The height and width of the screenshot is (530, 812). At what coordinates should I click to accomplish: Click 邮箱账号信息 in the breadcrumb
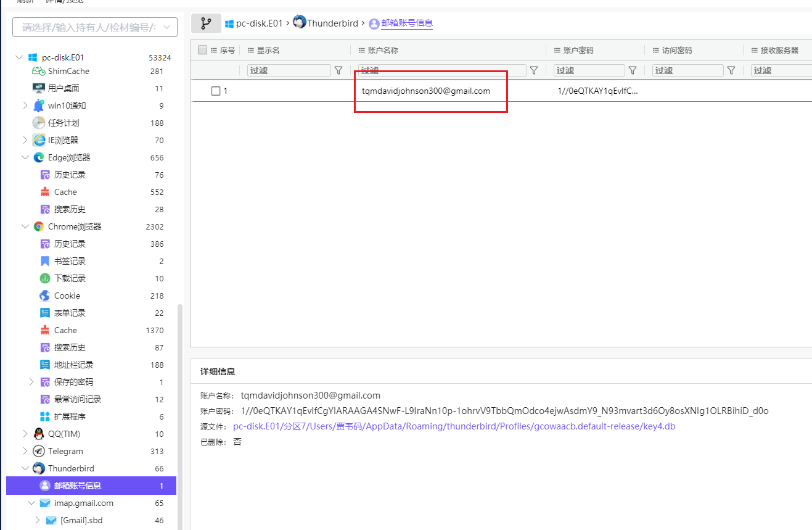407,23
